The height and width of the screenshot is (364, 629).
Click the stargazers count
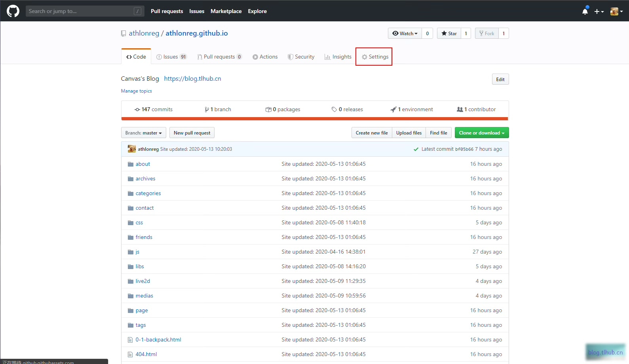466,33
